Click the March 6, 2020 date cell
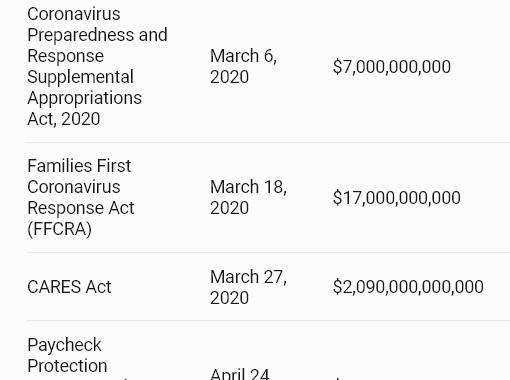 tap(243, 66)
